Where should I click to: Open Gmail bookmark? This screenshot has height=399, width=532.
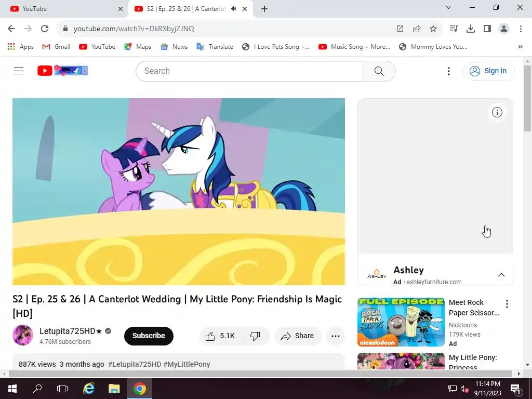click(x=56, y=47)
